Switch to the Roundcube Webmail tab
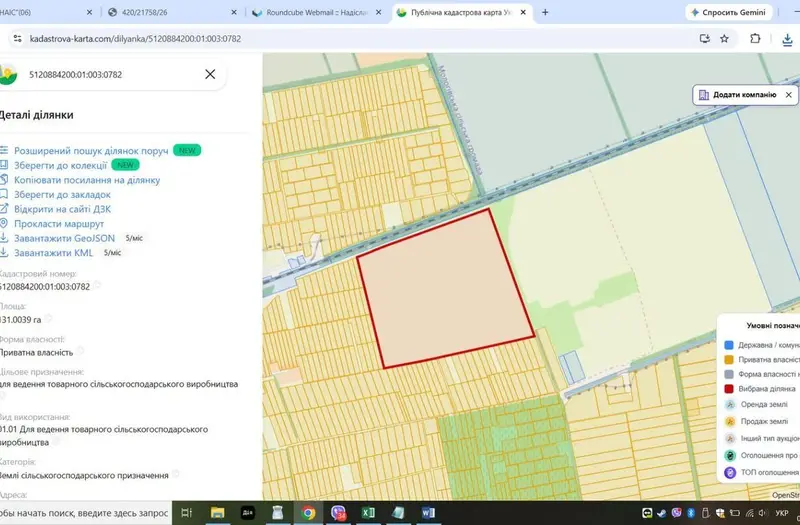 click(x=317, y=12)
